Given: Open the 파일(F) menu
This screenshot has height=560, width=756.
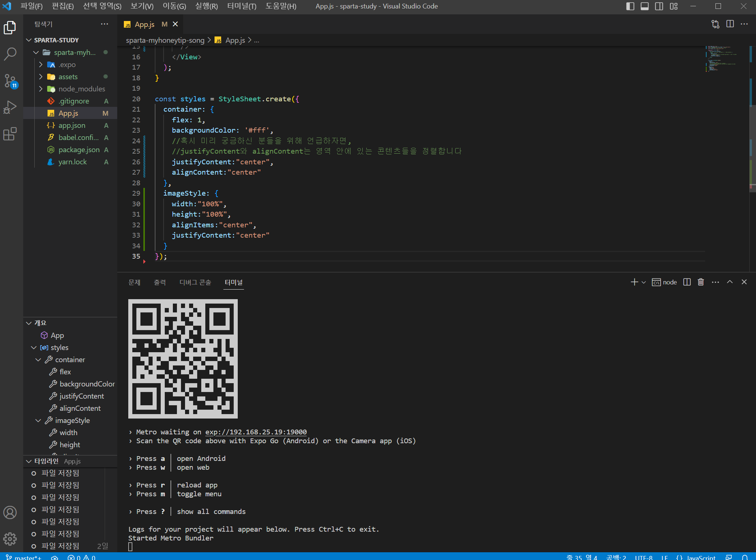Looking at the screenshot, I should (31, 6).
